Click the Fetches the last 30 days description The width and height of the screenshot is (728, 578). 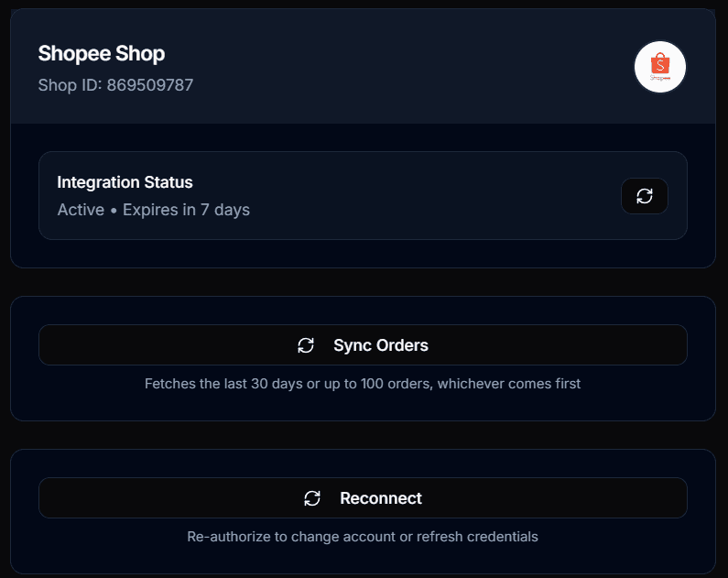tap(363, 384)
